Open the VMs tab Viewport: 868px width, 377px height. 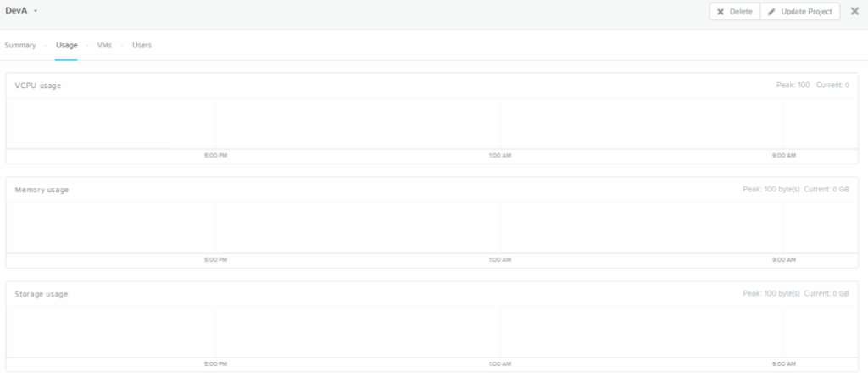coord(104,45)
